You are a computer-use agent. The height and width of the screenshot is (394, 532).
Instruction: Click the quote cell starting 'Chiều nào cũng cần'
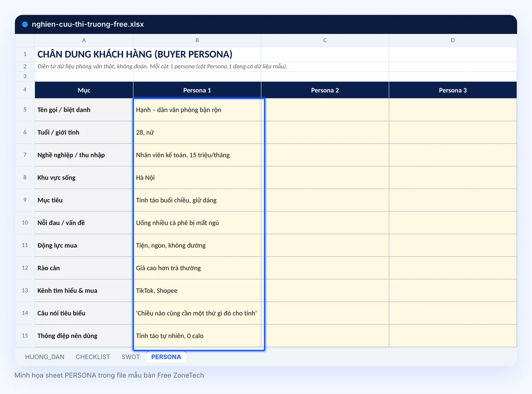[x=197, y=313]
